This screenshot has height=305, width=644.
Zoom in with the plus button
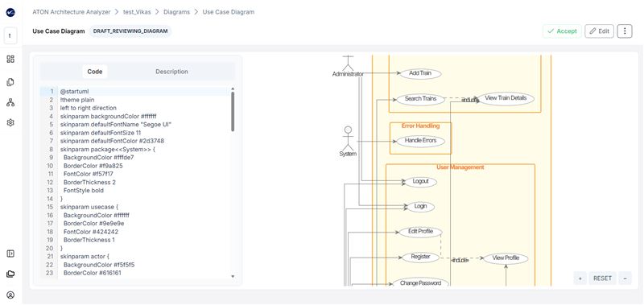click(x=580, y=278)
